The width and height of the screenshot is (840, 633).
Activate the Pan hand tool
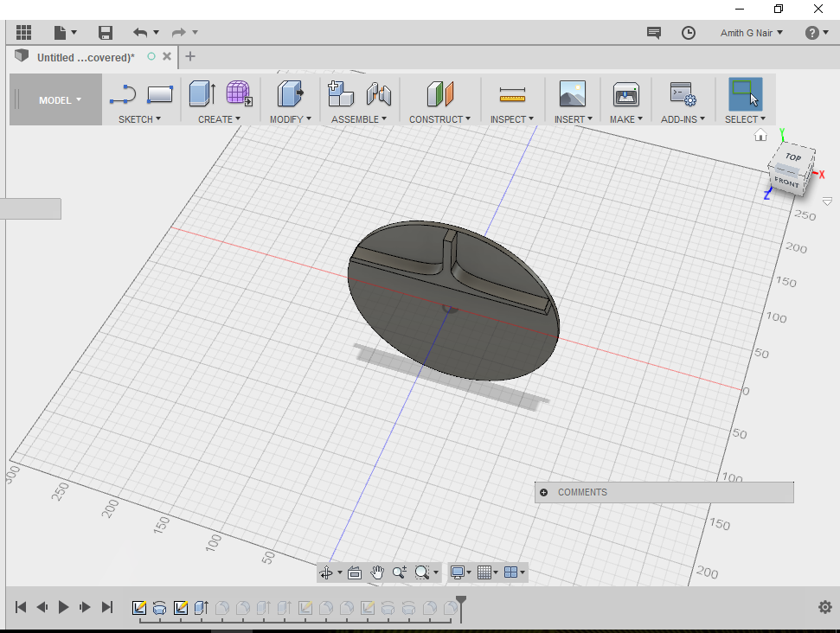point(377,572)
